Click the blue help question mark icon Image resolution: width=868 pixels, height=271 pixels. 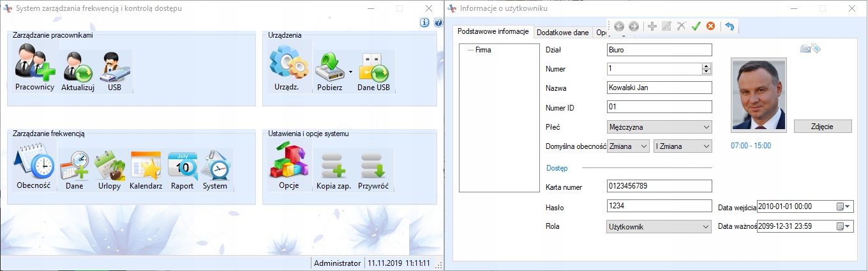pos(438,23)
